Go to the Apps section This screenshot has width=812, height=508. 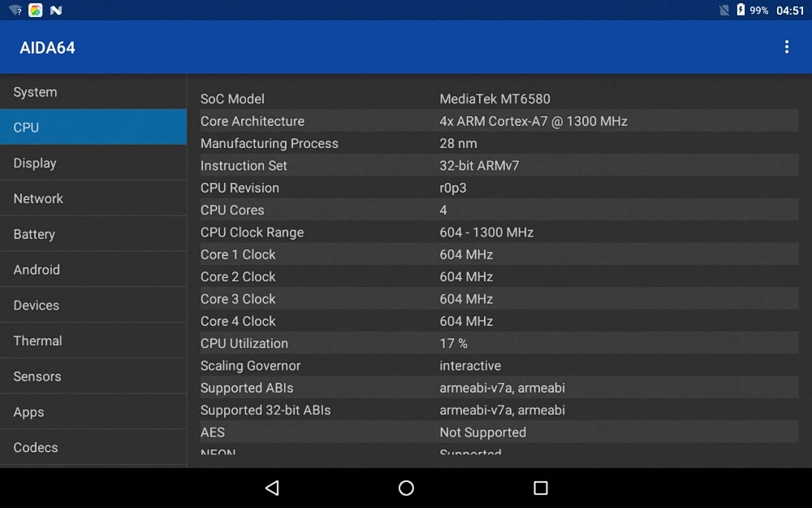93,412
